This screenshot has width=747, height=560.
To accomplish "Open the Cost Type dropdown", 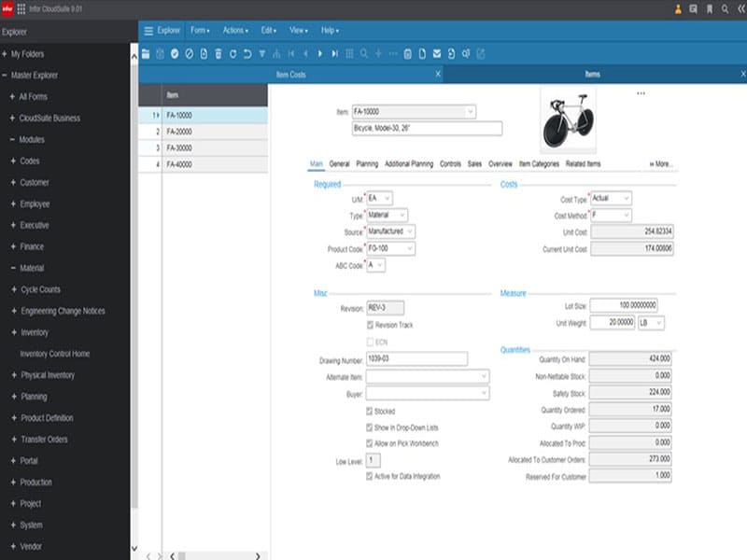I will pyautogui.click(x=612, y=198).
